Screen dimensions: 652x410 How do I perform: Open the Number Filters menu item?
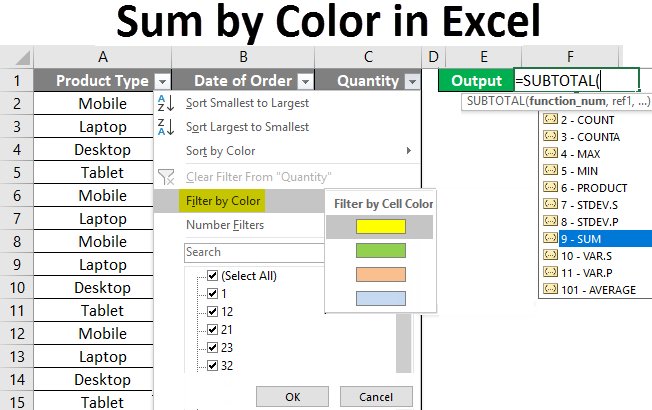225,225
